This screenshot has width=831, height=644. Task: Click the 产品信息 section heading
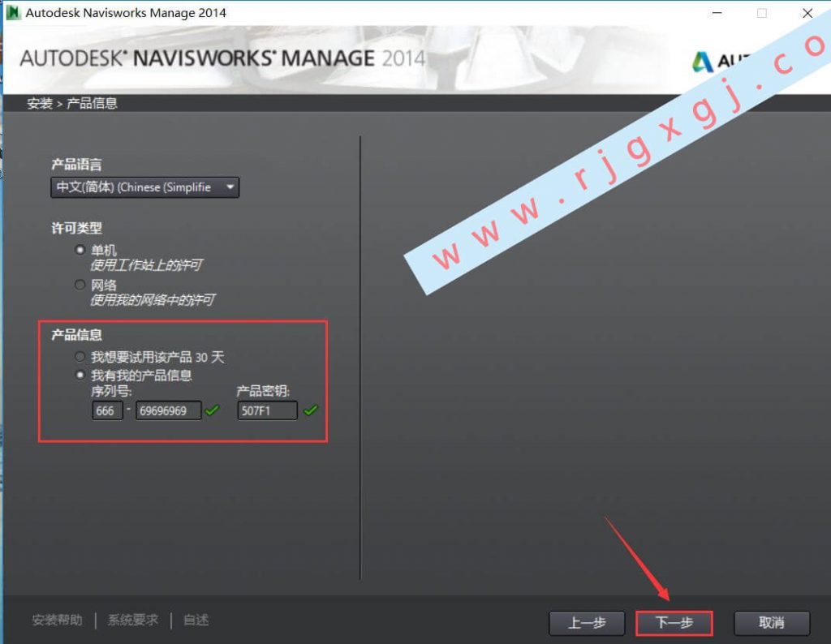coord(77,335)
